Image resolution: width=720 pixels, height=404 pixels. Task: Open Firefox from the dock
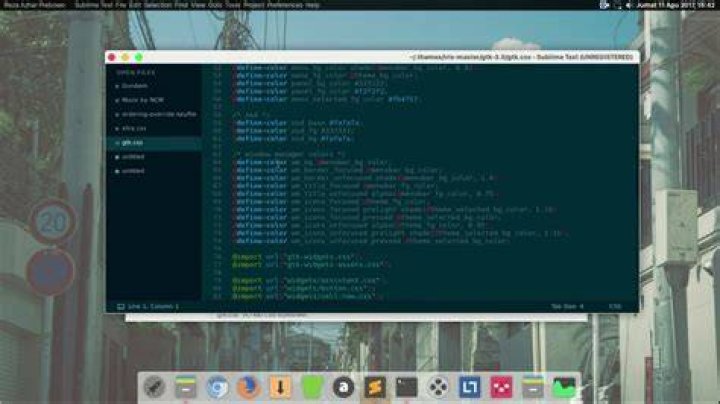[x=248, y=387]
